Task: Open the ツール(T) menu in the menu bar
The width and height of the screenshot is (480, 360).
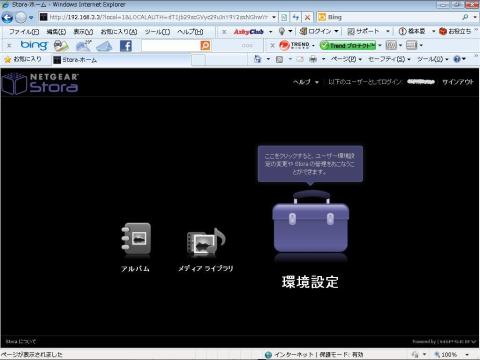Action: click(157, 32)
